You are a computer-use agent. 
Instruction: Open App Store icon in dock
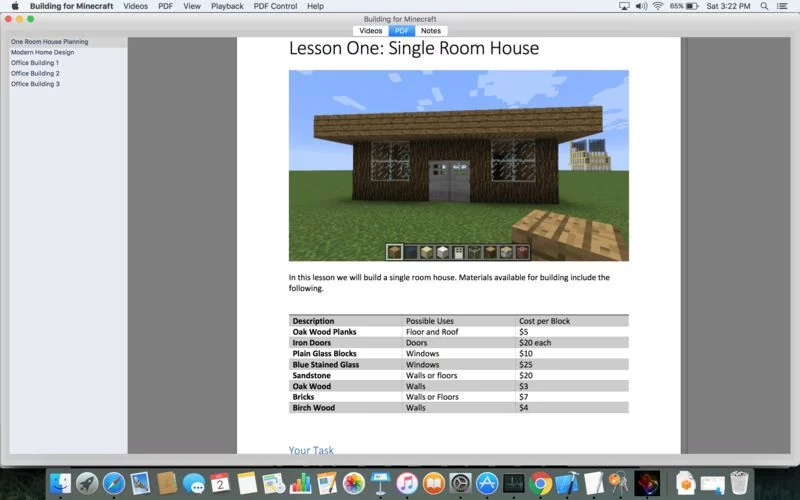coord(487,483)
